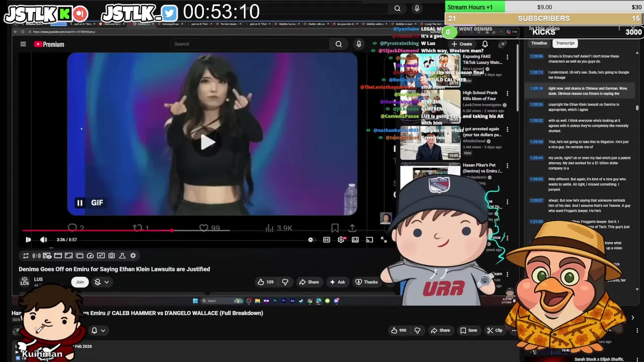This screenshot has width=644, height=362.
Task: Toggle closed captions with the CC icon
Action: click(327, 240)
